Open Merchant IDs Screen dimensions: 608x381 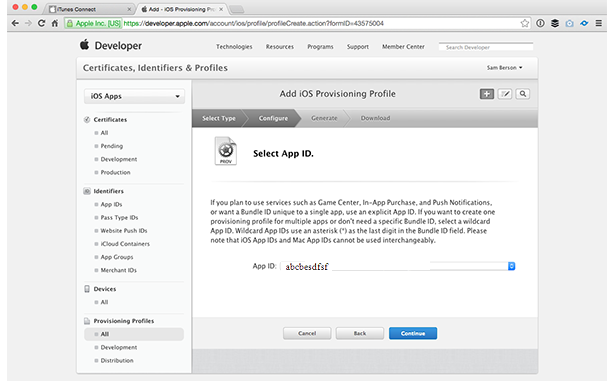click(119, 270)
